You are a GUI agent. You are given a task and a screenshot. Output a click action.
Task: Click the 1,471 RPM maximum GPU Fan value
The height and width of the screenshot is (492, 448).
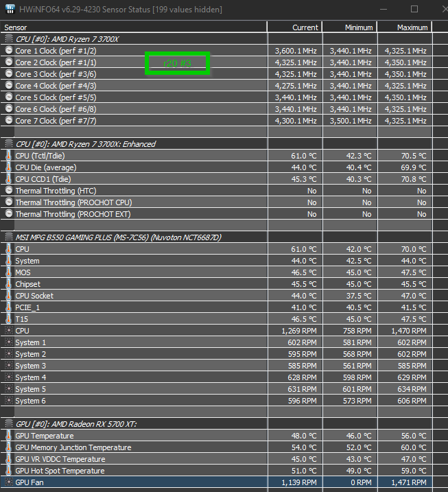(409, 482)
